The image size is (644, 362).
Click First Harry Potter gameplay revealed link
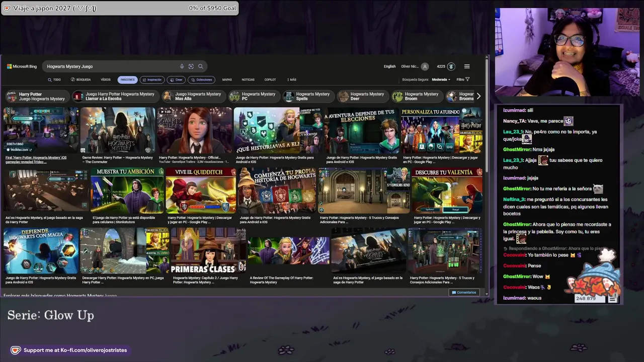click(x=36, y=159)
